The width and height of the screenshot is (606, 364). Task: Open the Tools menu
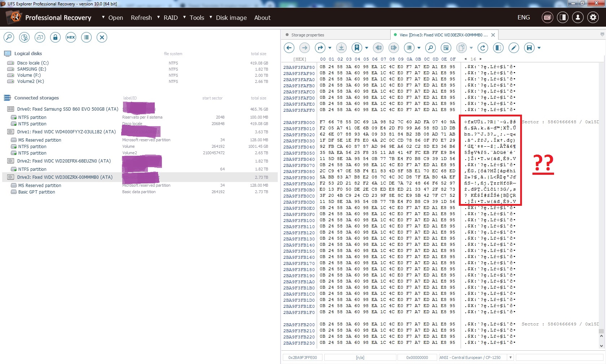click(197, 18)
